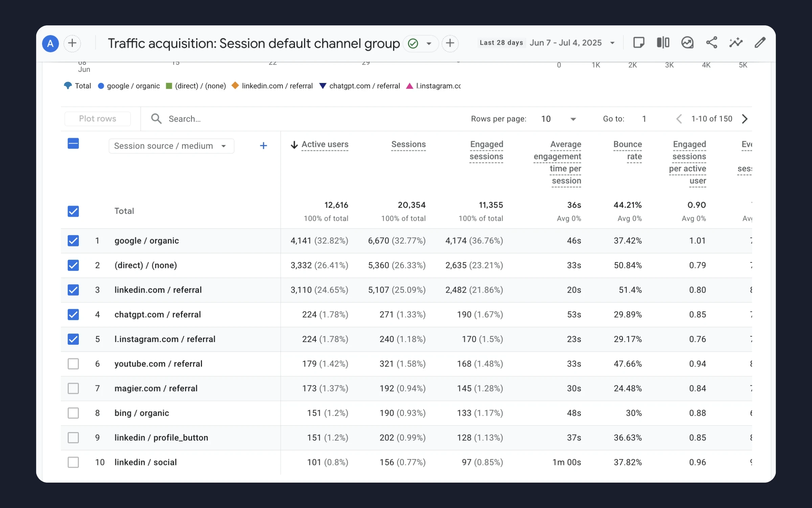Open the account avatar circle labeled A
The image size is (812, 508).
(50, 43)
